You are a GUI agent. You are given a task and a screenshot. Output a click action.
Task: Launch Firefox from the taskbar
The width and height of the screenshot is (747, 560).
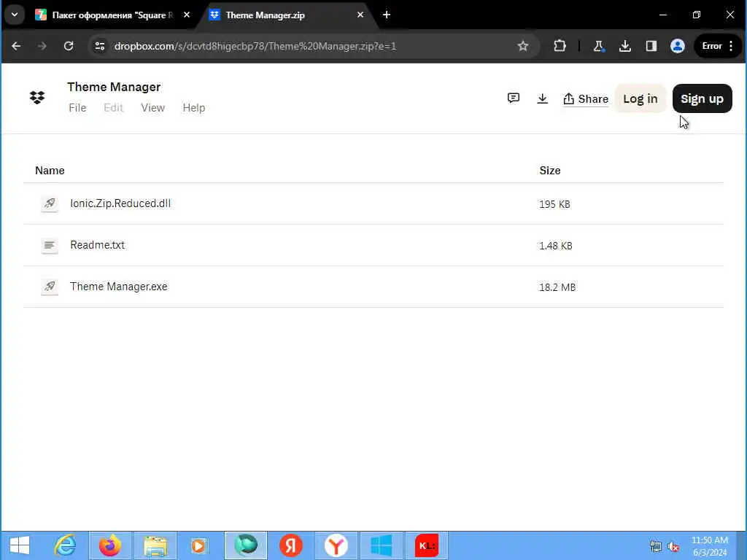point(110,545)
